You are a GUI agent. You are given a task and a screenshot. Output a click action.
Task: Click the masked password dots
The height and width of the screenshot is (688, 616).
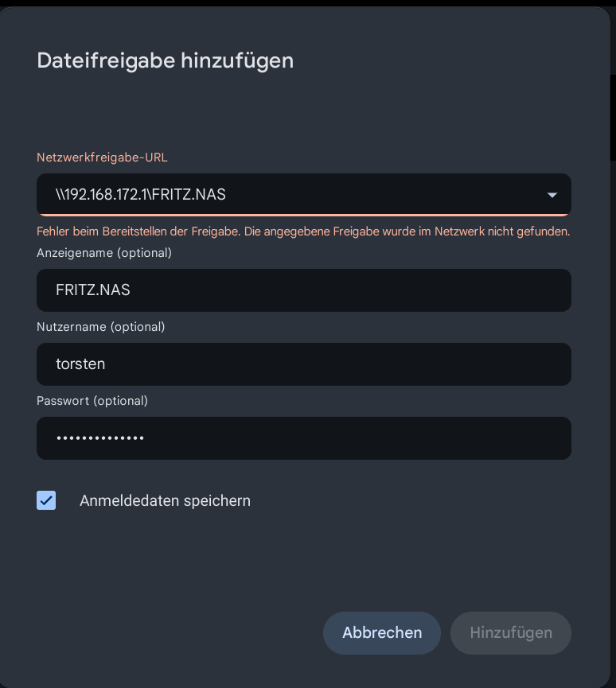click(99, 438)
